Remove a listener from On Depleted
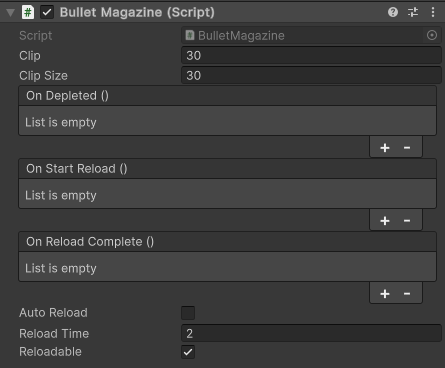Viewport: 445px width, 368px height. pos(407,147)
